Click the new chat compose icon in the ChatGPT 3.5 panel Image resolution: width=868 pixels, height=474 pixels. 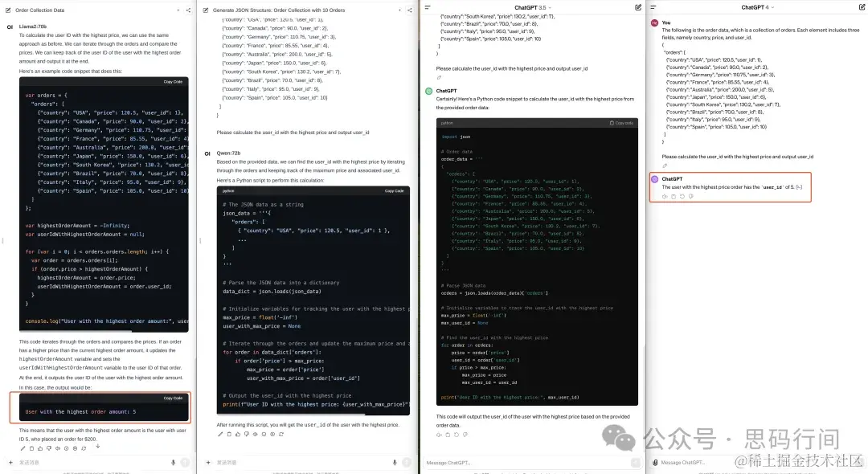(x=637, y=7)
